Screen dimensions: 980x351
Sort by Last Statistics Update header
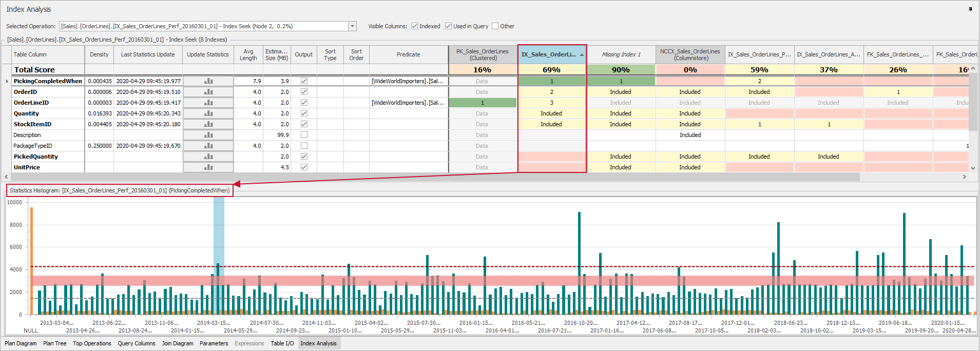point(148,54)
